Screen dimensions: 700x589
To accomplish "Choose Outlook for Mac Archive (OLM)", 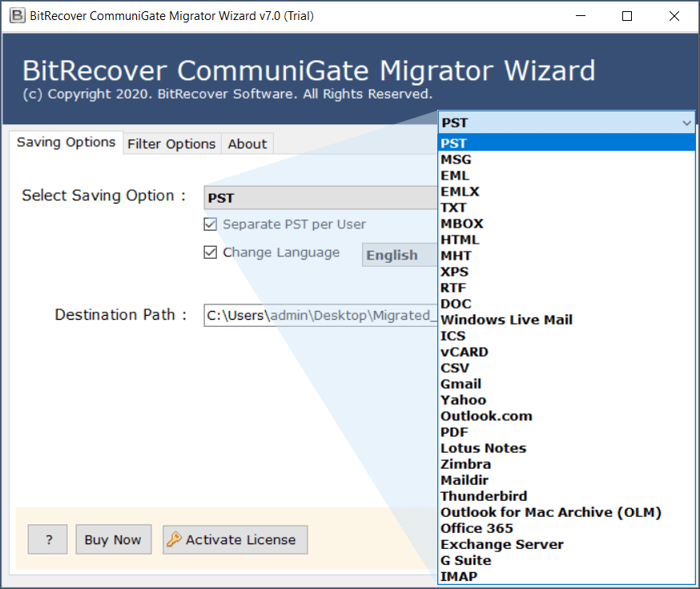I will point(566,513).
